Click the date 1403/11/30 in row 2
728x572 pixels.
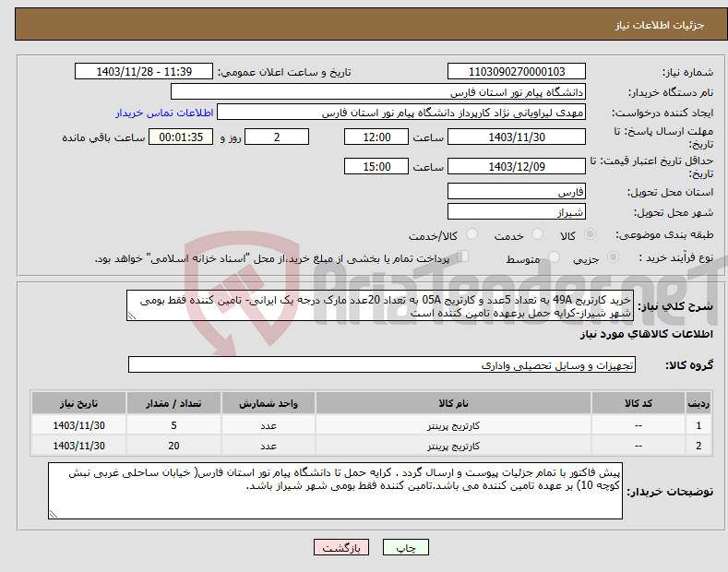point(79,446)
